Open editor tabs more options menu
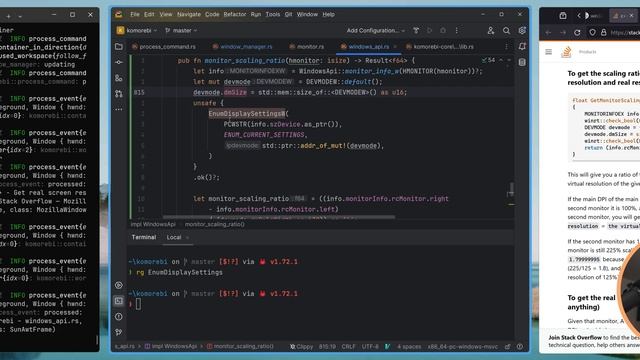 (507, 47)
